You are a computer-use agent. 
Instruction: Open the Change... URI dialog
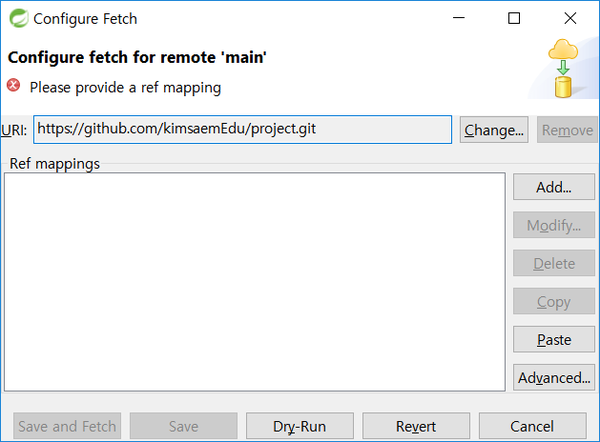pos(494,130)
